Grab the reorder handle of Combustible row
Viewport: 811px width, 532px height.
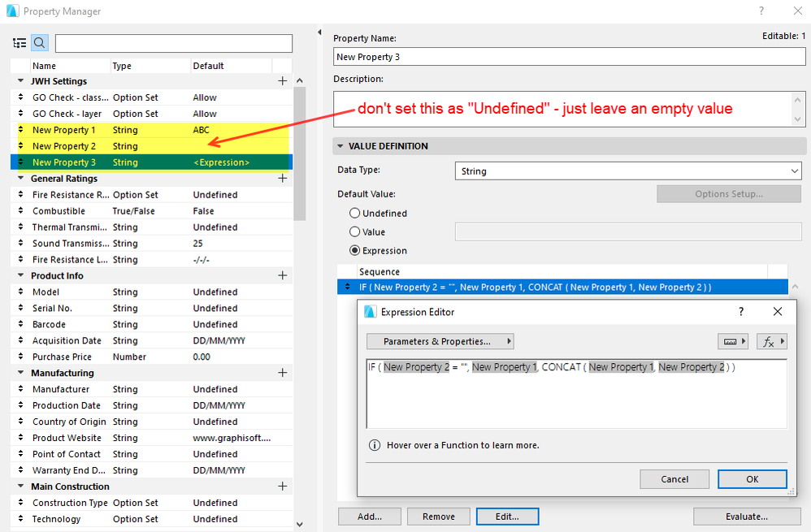[20, 210]
